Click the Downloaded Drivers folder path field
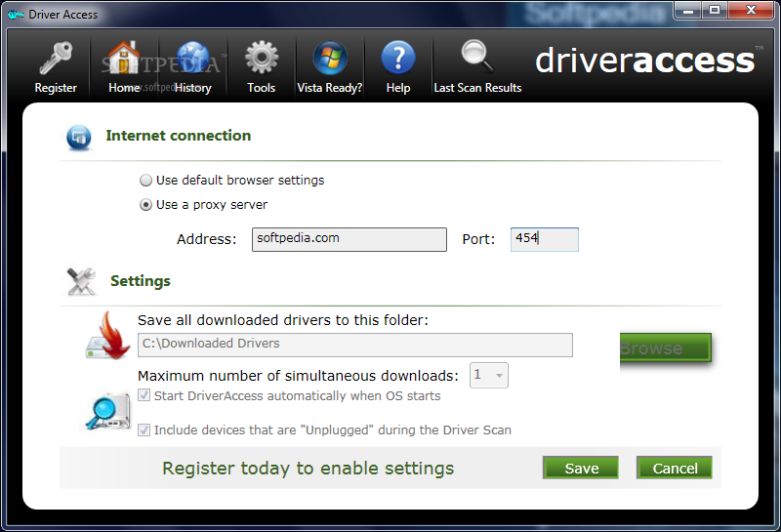This screenshot has height=532, width=781. (x=355, y=345)
